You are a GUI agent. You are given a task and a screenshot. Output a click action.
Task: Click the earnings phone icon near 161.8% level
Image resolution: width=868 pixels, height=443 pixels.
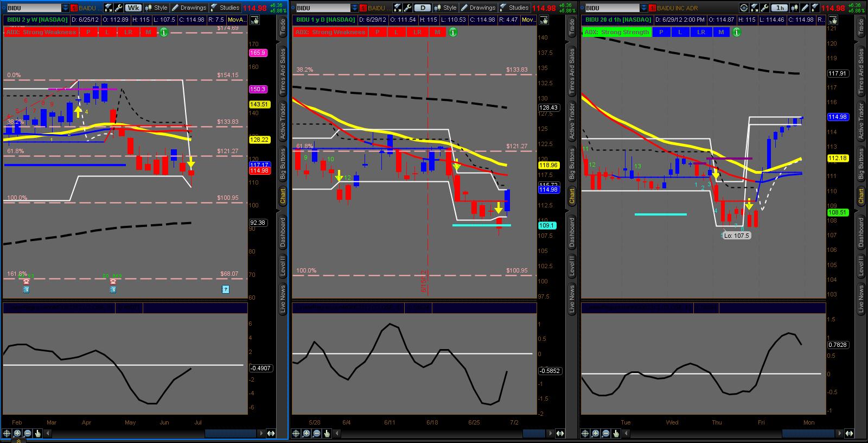pos(26,282)
